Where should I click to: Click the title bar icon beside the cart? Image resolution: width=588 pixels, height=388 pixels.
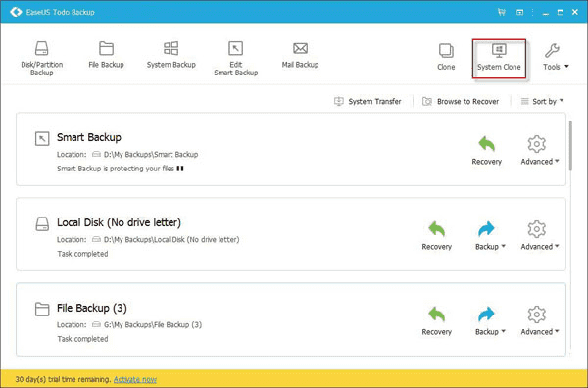coord(519,12)
